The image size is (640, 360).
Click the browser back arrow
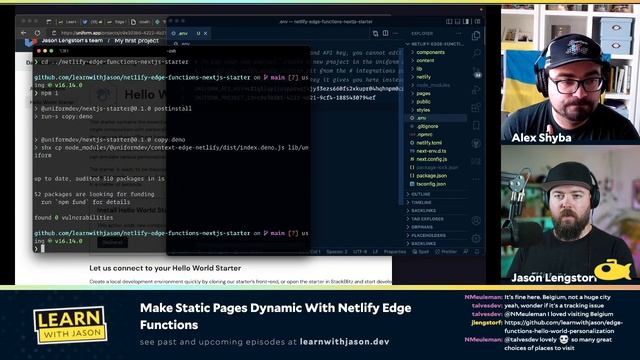click(24, 33)
